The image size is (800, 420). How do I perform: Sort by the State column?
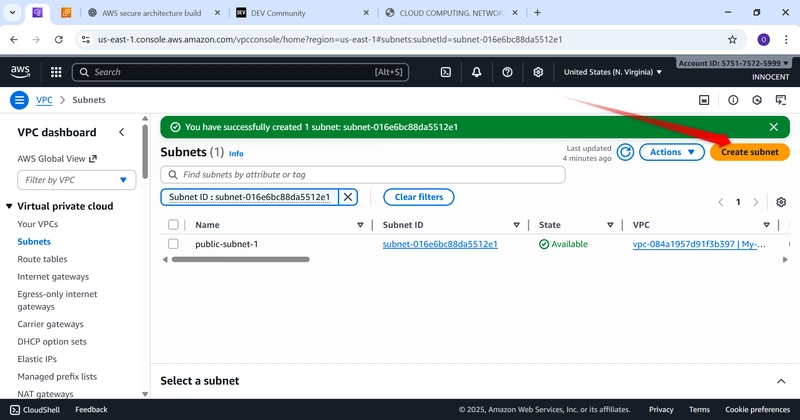point(610,225)
